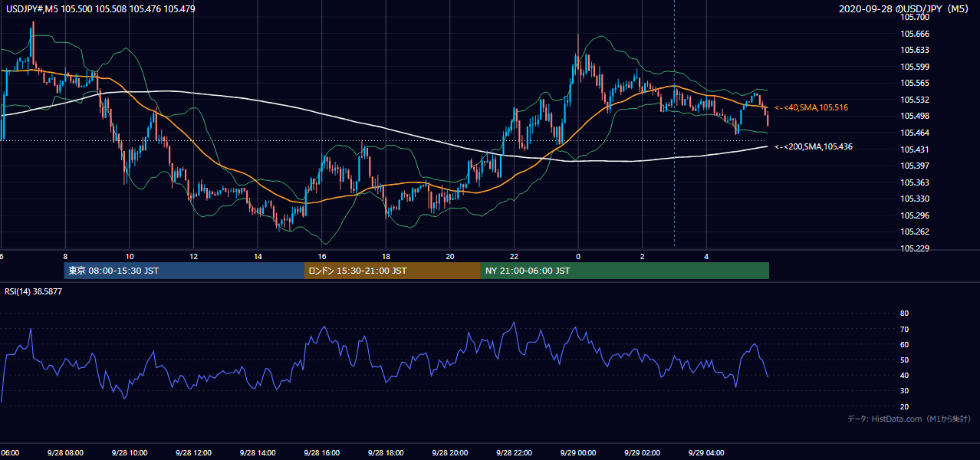Click RSI scale level 40

(904, 375)
